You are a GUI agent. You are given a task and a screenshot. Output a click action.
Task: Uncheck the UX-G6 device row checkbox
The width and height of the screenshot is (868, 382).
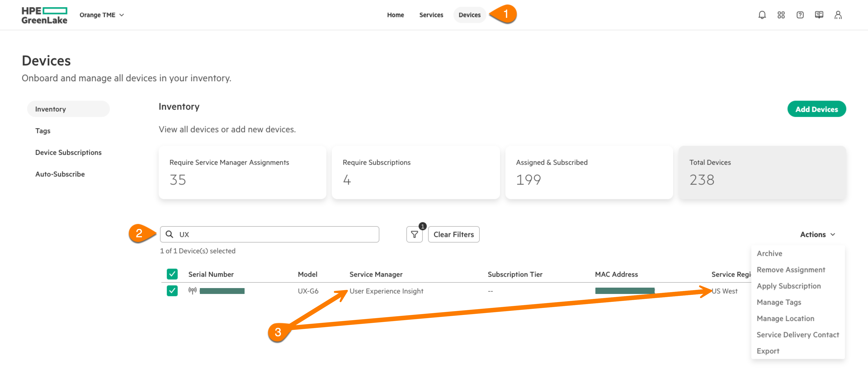coord(172,291)
